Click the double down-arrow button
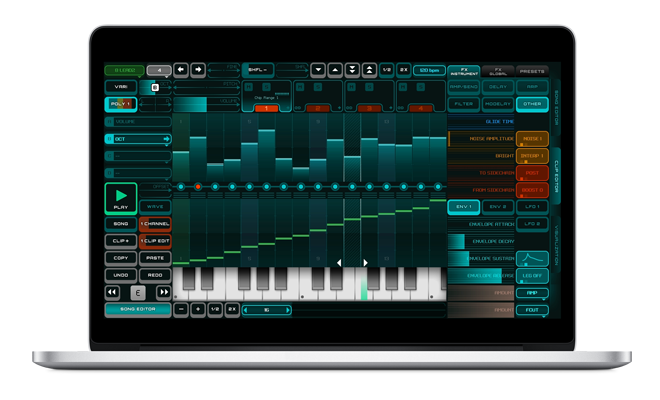Screen dimensions: 660x400 352,70
